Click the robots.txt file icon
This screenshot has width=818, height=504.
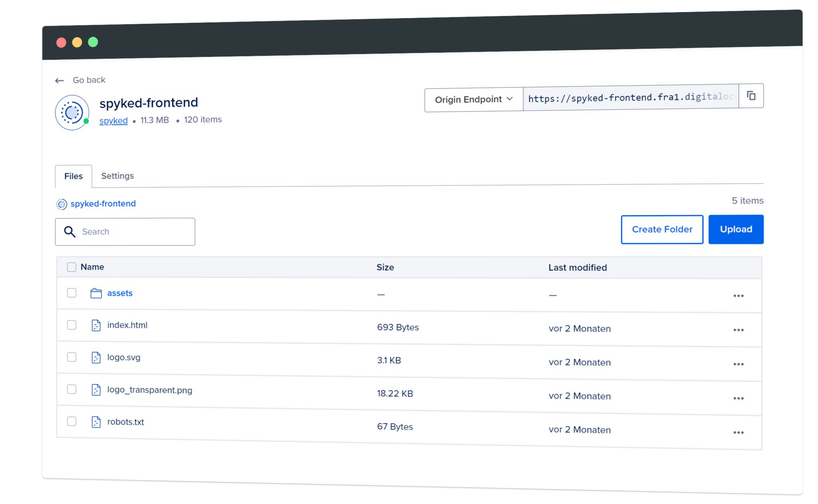click(96, 422)
